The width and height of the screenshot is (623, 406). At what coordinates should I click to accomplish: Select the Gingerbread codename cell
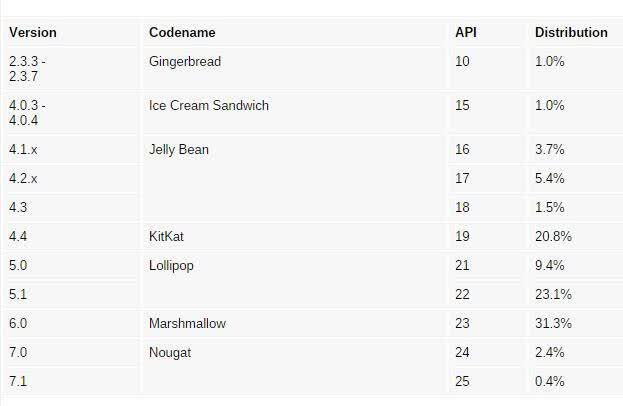(185, 62)
